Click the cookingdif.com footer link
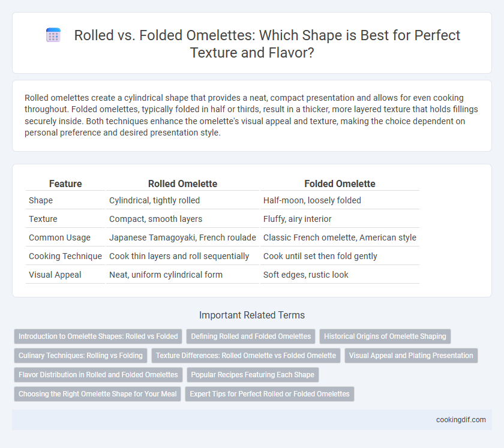 click(461, 420)
